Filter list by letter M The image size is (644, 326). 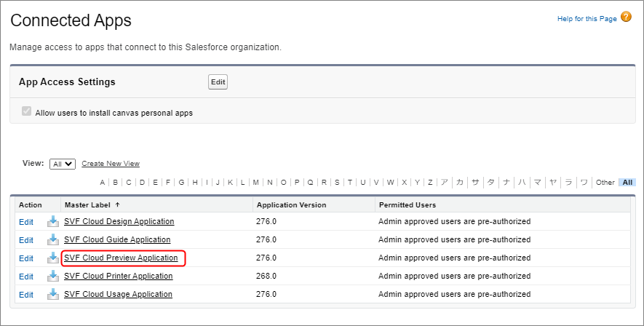click(256, 183)
